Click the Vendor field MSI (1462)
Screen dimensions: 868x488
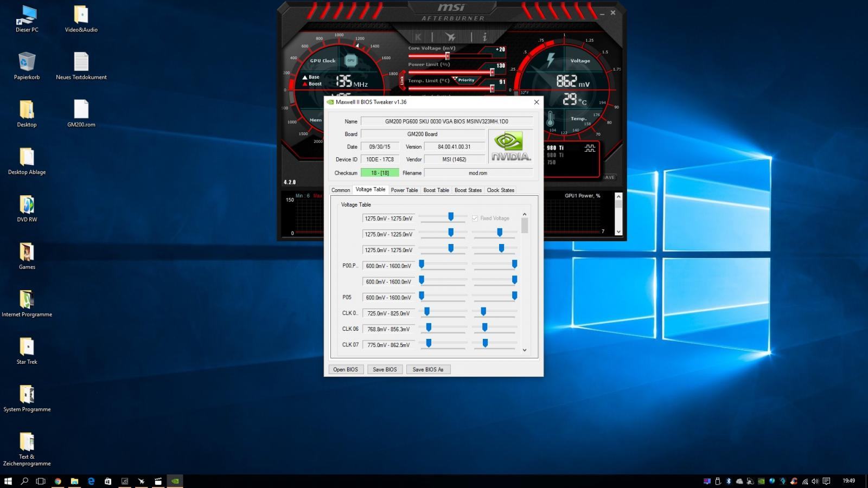454,159
